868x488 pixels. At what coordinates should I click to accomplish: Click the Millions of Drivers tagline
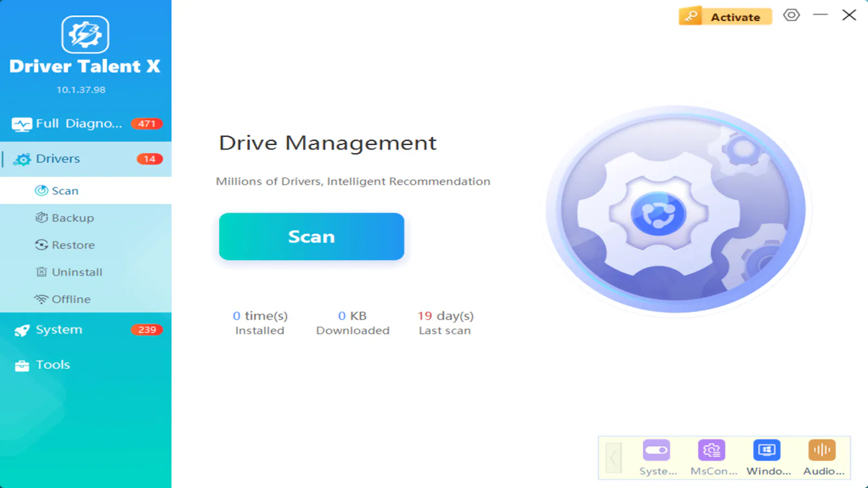coord(353,182)
